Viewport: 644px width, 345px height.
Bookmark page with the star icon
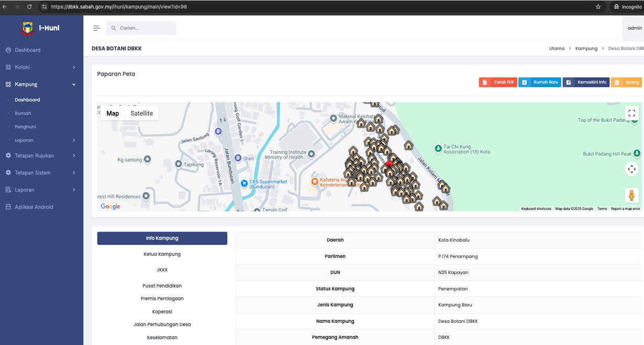point(598,7)
